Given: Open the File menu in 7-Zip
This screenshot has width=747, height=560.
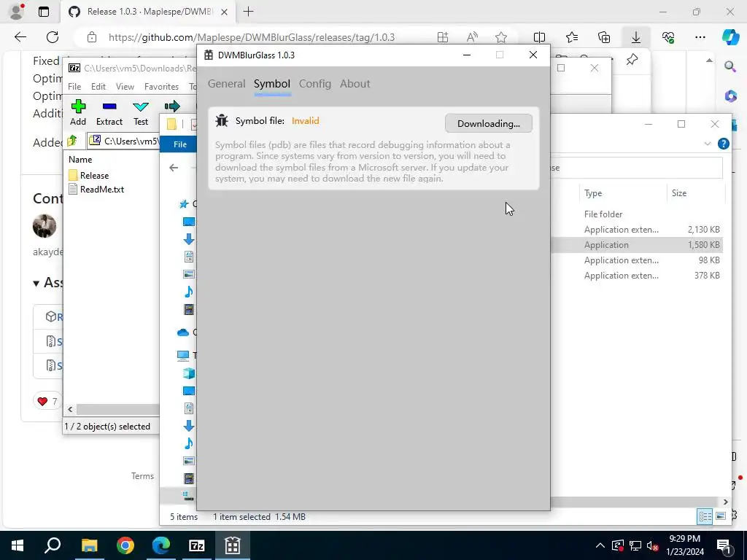Looking at the screenshot, I should (x=74, y=87).
